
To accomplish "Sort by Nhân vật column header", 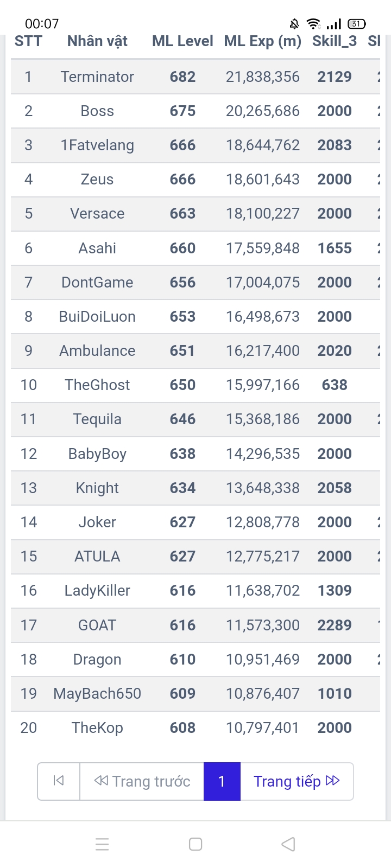I will pyautogui.click(x=97, y=41).
